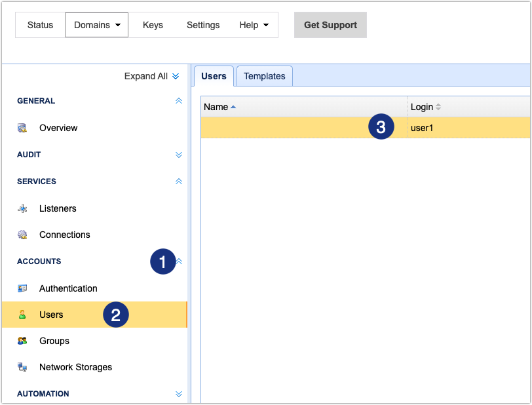Switch to the Templates tab
The height and width of the screenshot is (405, 532).
pos(264,76)
